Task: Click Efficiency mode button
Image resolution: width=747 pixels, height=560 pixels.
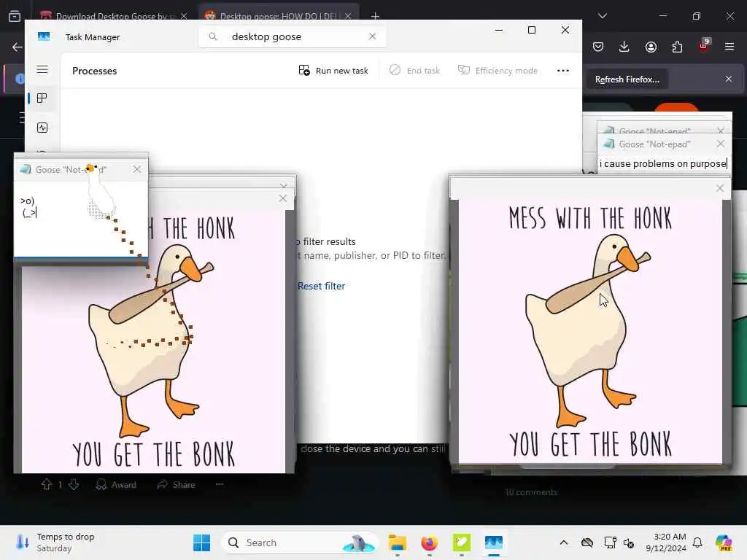Action: coord(498,71)
